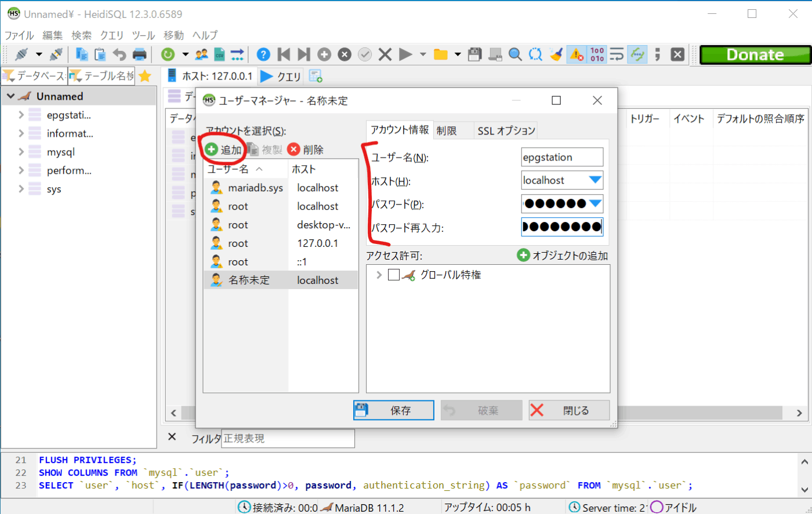Click the printer icon in toolbar
This screenshot has height=514, width=812.
140,54
